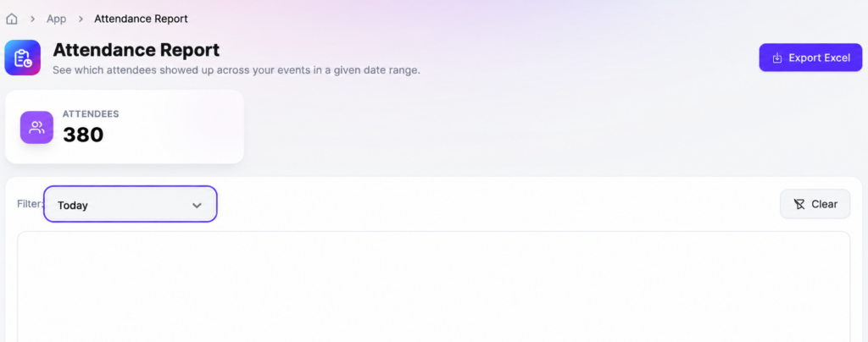Expand the filter using its chevron arrow
Screen dimensions: 868x342
[x=197, y=205]
